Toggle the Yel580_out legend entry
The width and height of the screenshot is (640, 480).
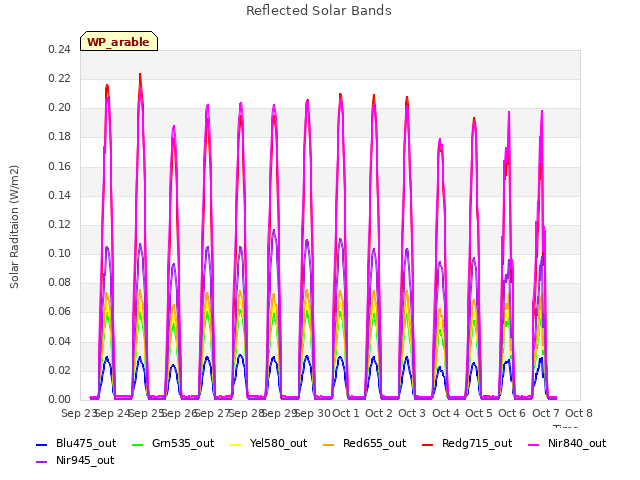[x=269, y=444]
